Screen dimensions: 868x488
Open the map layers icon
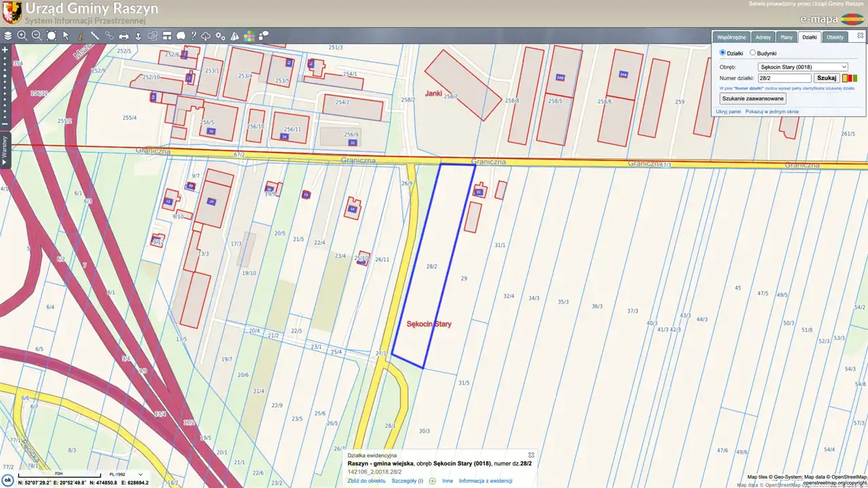click(x=7, y=35)
